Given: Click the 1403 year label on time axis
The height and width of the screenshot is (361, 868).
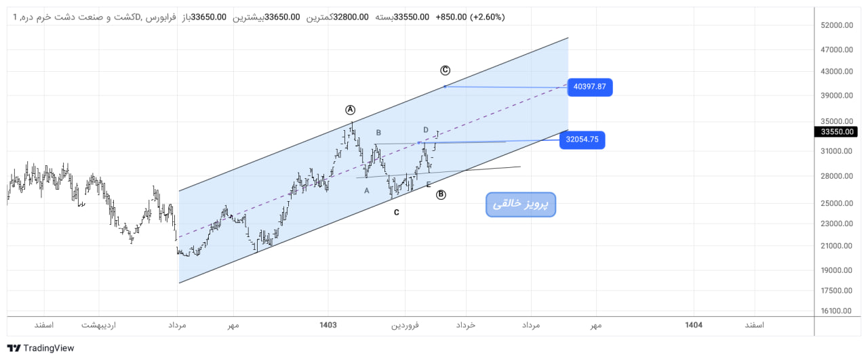Looking at the screenshot, I should tap(328, 325).
